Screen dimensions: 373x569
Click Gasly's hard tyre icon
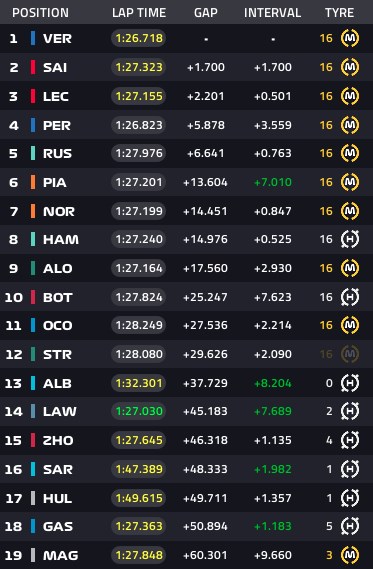pos(350,526)
